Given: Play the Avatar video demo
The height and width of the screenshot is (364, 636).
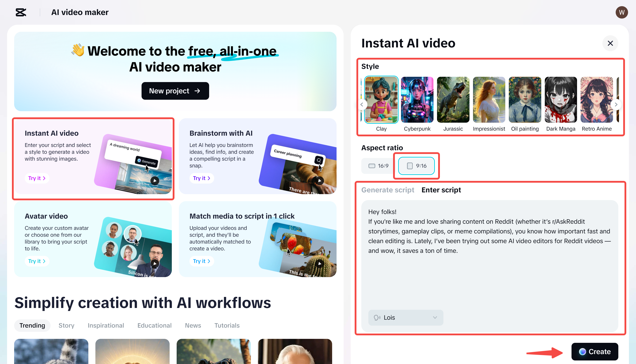Looking at the screenshot, I should pyautogui.click(x=155, y=263).
